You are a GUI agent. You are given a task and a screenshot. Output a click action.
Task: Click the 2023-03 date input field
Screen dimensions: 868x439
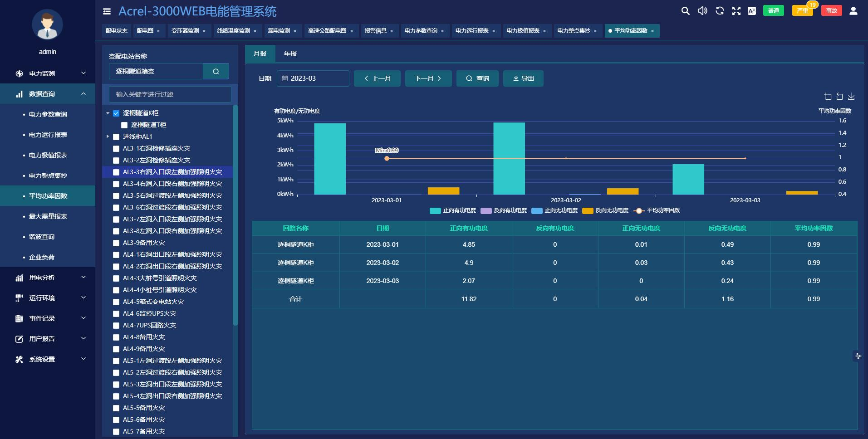(313, 78)
